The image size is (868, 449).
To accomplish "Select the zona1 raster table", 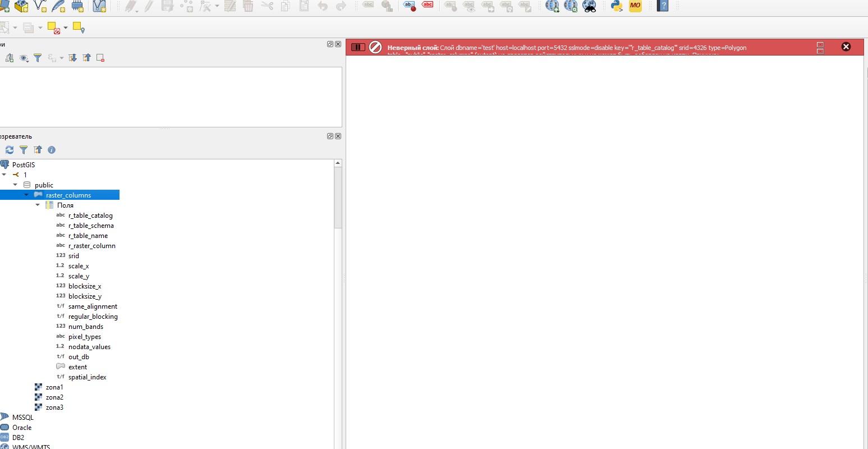I will click(54, 387).
